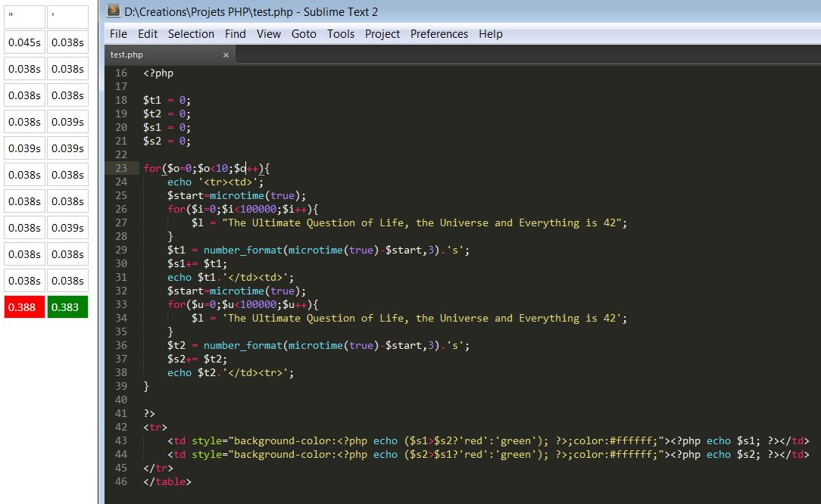Click line number 46 in gutter

(x=121, y=481)
